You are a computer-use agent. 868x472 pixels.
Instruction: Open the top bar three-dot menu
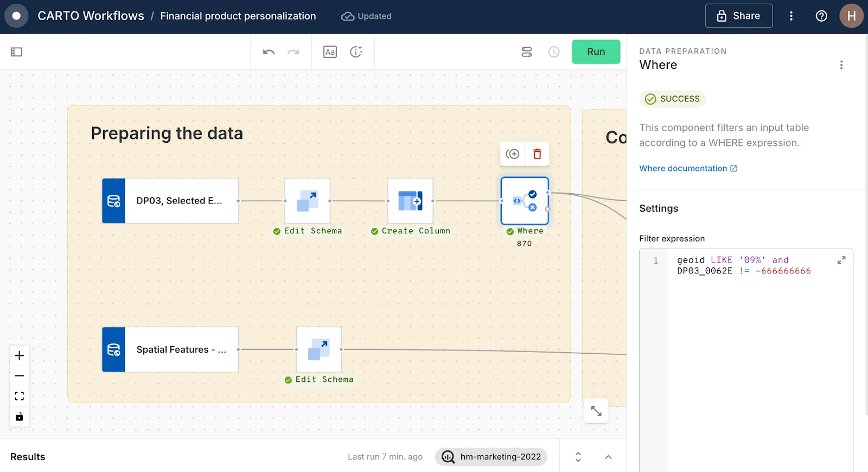[791, 16]
